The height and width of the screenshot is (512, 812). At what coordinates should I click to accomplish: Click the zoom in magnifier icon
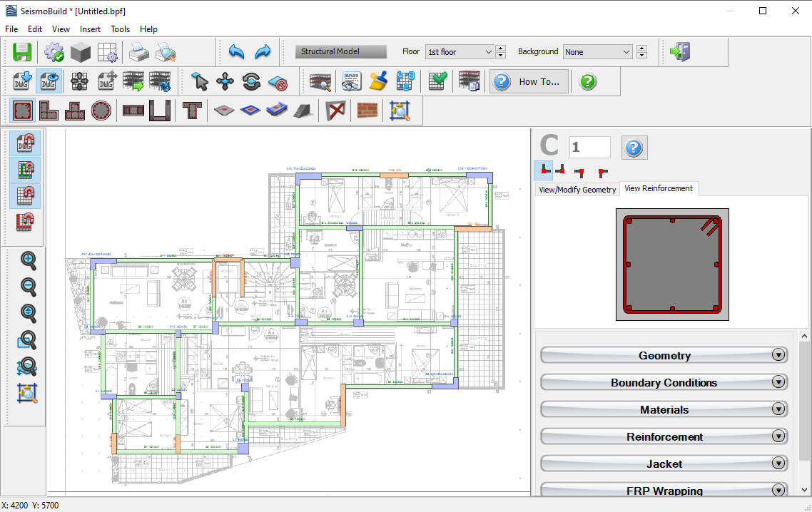point(29,261)
